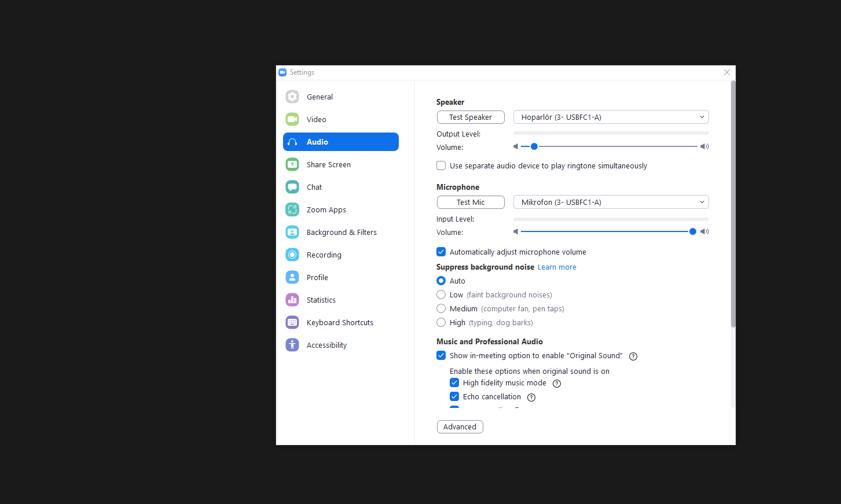Click the Music and Professional Audio heading
This screenshot has height=504, width=841.
click(490, 341)
